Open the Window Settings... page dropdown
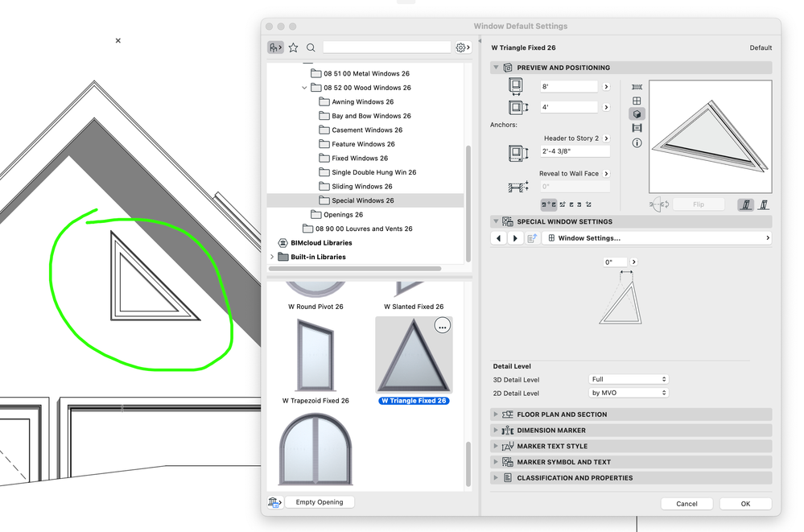 pyautogui.click(x=658, y=238)
